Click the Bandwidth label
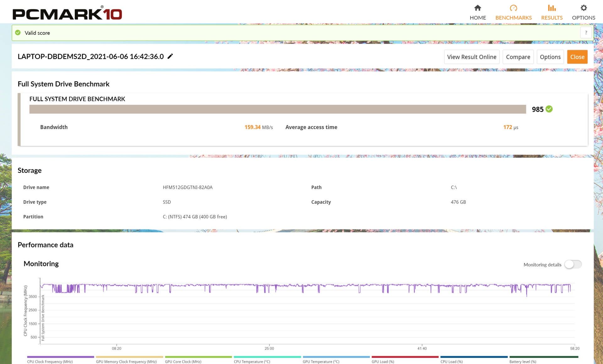Screen dimensions: 603x364 point(54,127)
